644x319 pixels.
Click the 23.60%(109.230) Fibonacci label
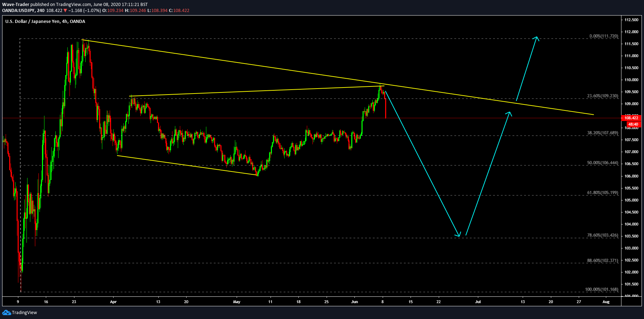(x=602, y=96)
